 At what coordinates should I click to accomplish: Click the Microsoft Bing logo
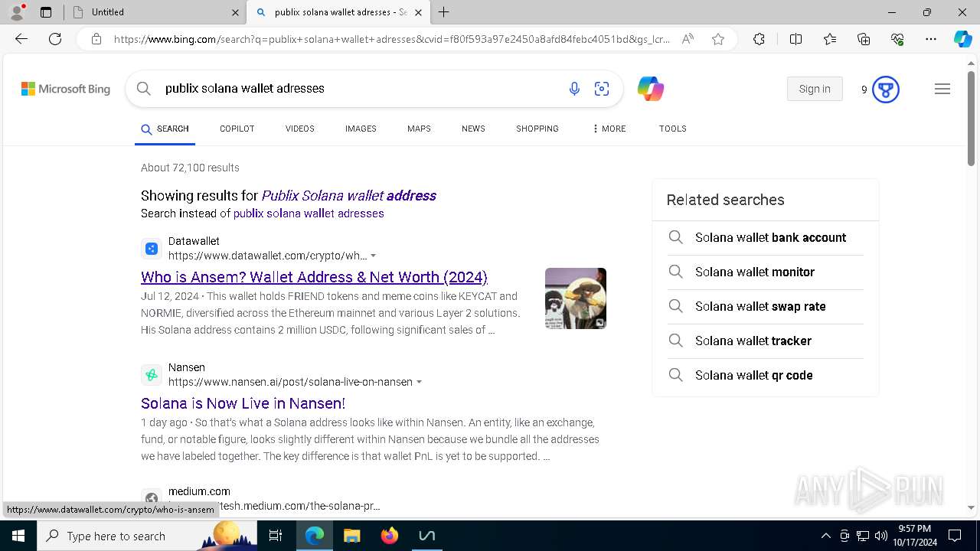[66, 89]
